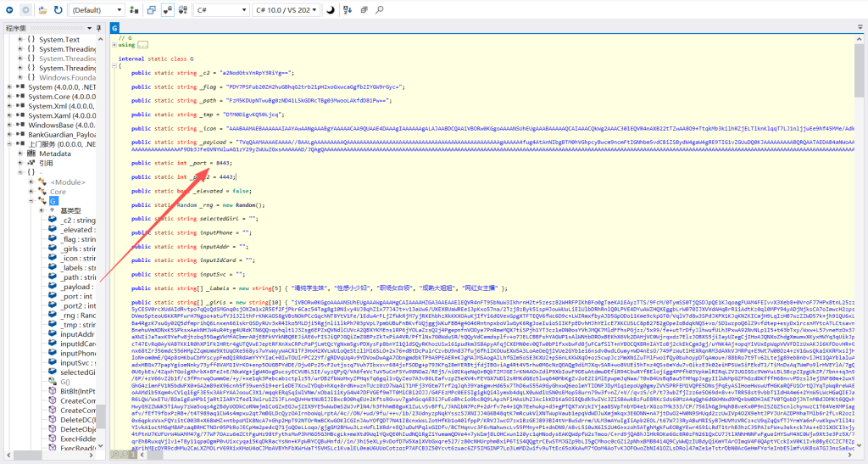Screen dimensions: 868x464
Task: Select the BitBlt method in the tree
Action: [x=78, y=391]
